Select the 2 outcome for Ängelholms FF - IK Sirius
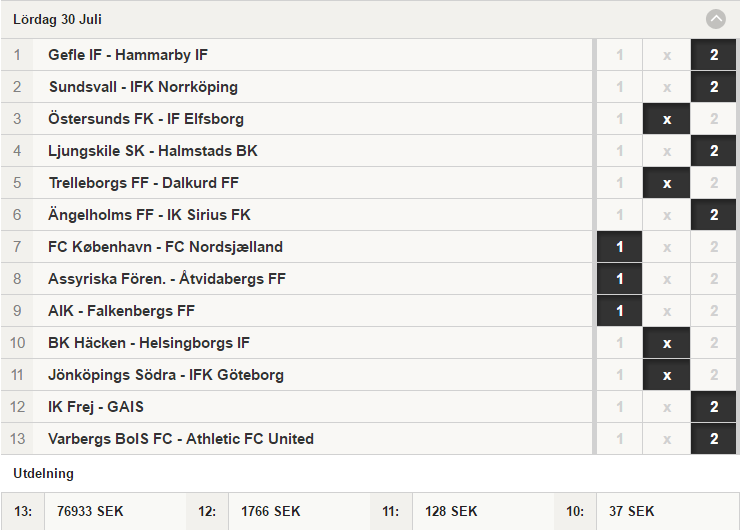740x530 pixels. [714, 215]
